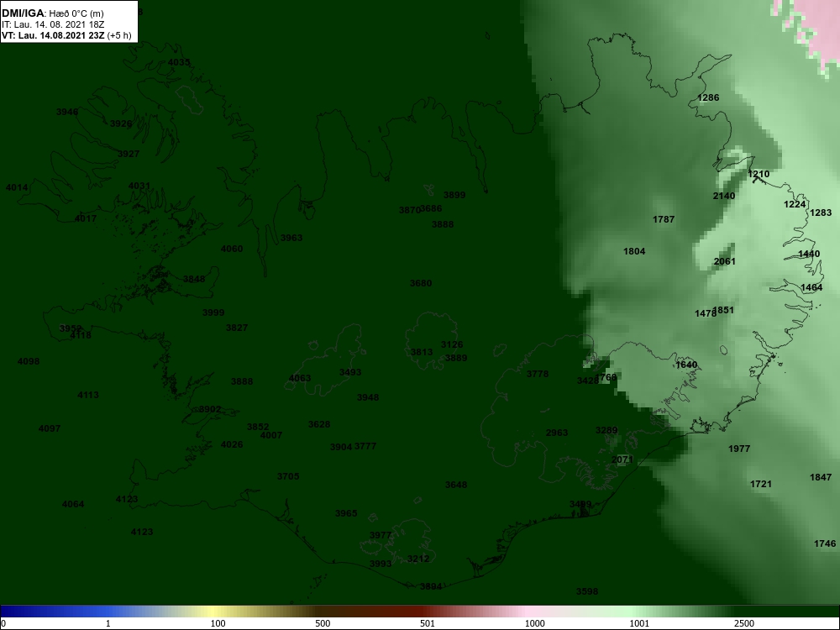
Task: Click the 4097 value
Action: (50, 428)
